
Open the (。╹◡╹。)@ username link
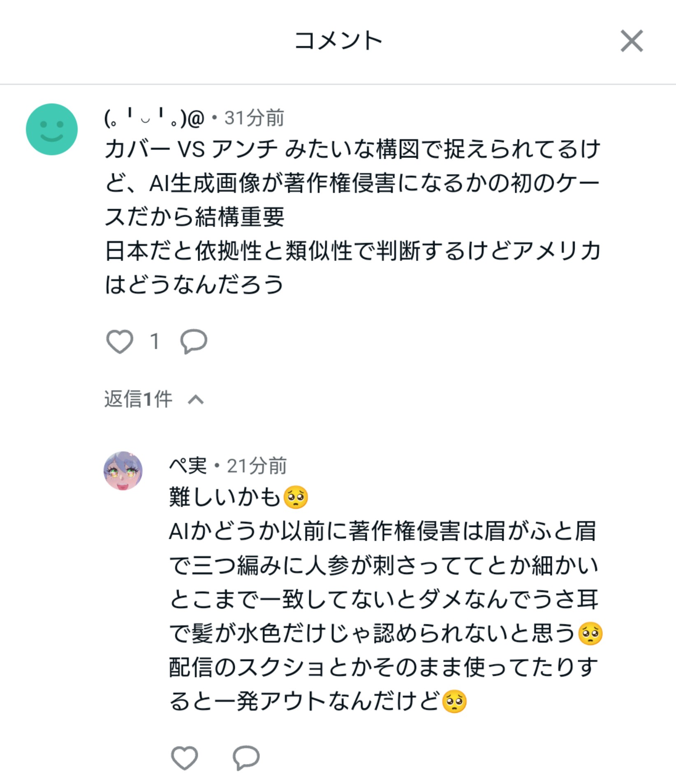pos(154,118)
